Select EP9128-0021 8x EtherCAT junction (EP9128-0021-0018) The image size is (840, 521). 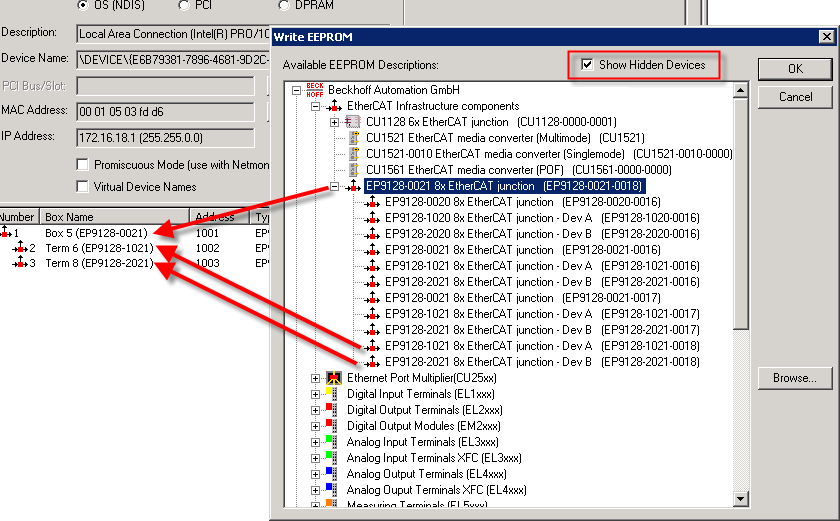coord(504,186)
